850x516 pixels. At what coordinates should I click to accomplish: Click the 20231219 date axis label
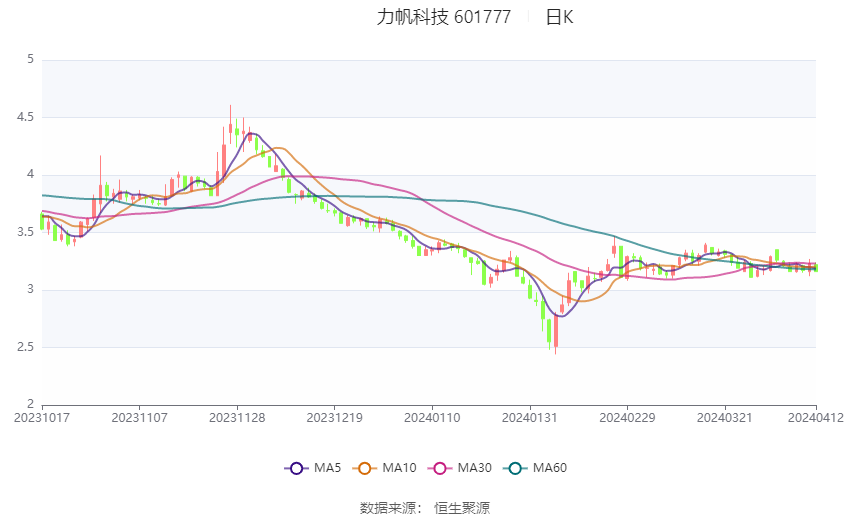pos(334,418)
